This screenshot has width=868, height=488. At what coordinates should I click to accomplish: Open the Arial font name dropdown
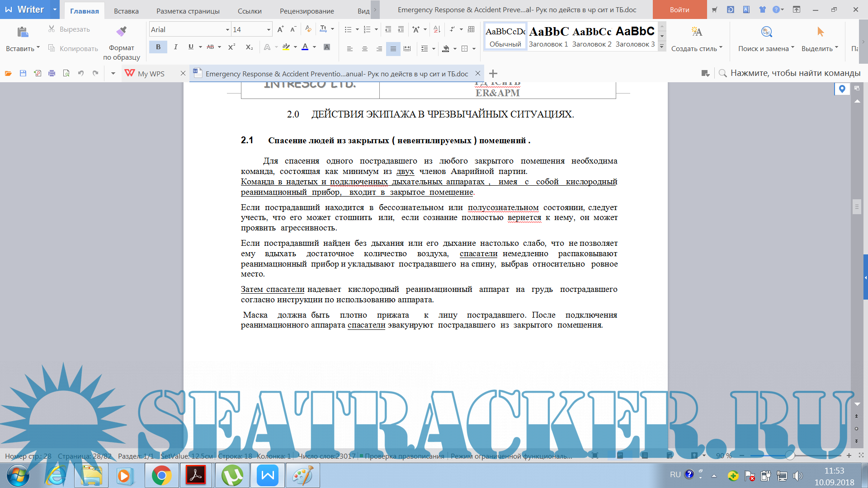pos(227,30)
